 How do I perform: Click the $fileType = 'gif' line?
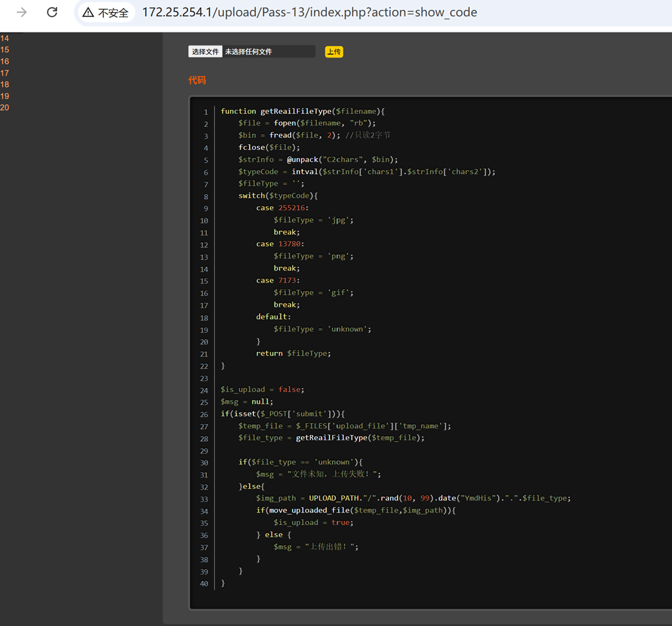click(x=314, y=292)
